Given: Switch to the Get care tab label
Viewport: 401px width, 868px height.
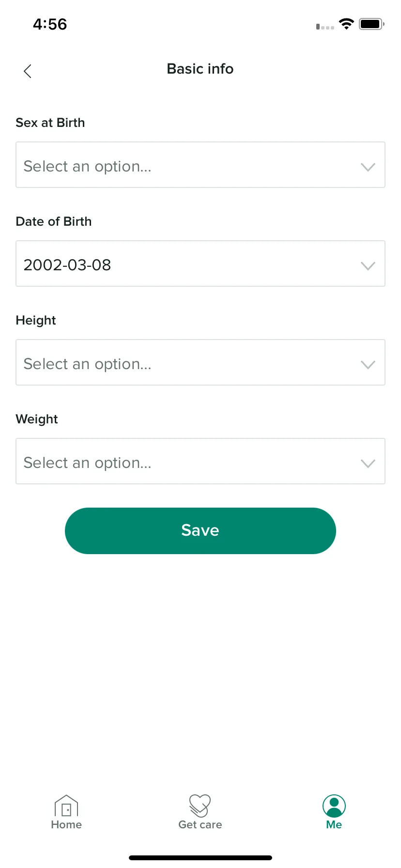Looking at the screenshot, I should 200,824.
